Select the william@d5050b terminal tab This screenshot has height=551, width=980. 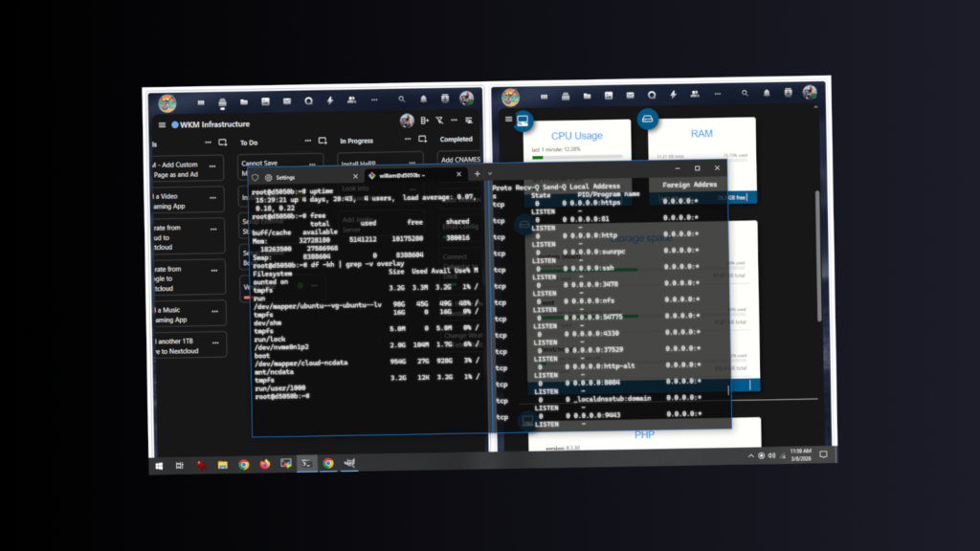(x=401, y=176)
